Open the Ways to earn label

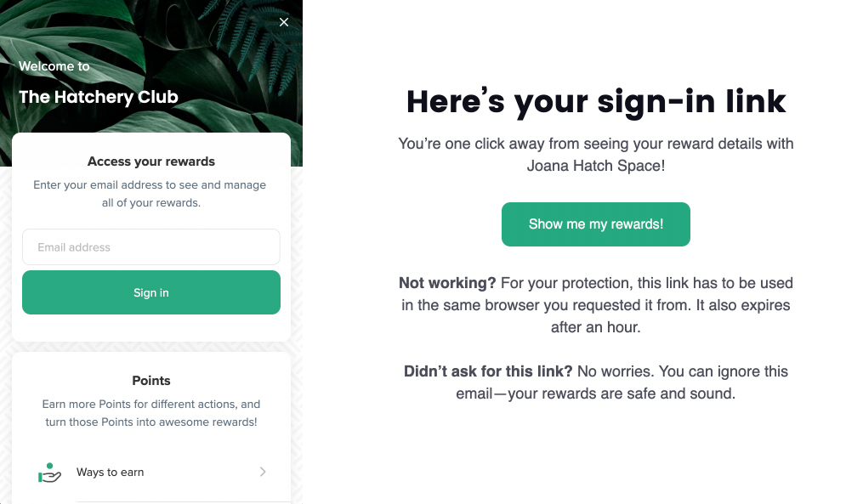click(x=110, y=472)
